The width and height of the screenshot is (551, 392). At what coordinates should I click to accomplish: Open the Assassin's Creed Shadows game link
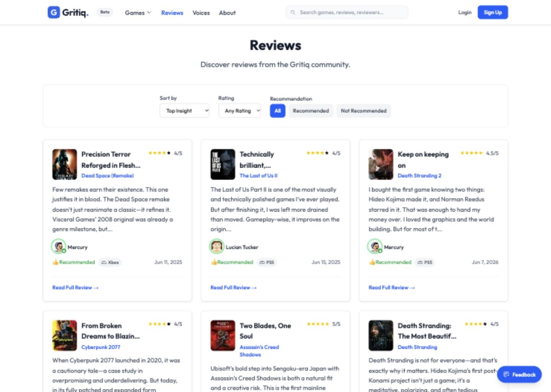click(259, 351)
